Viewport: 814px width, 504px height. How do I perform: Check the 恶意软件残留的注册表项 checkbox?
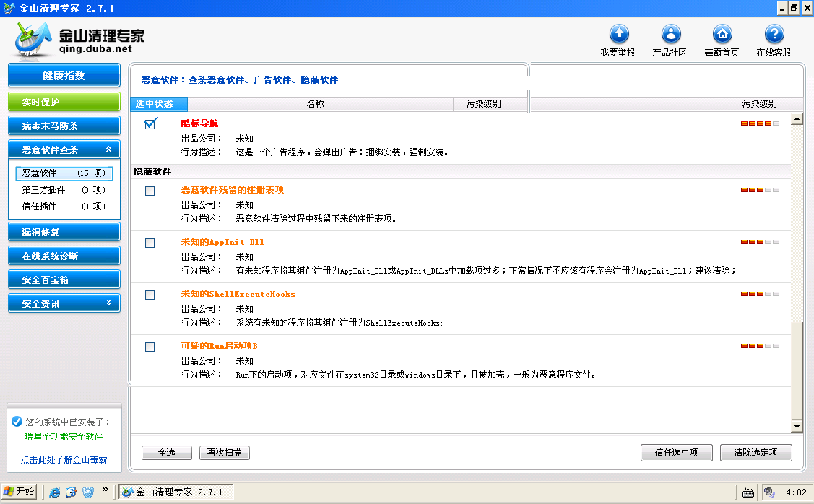(x=150, y=191)
